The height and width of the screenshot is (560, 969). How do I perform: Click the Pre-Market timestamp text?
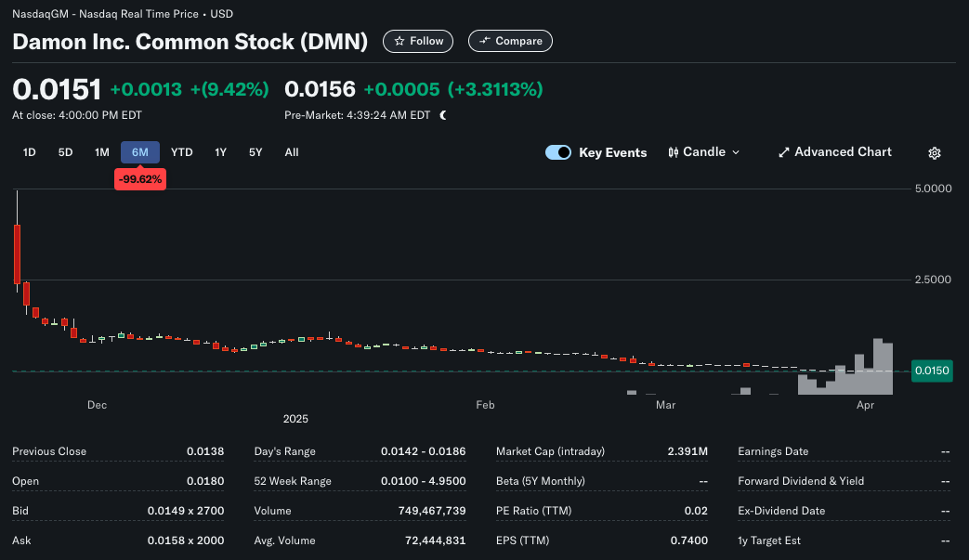click(357, 115)
